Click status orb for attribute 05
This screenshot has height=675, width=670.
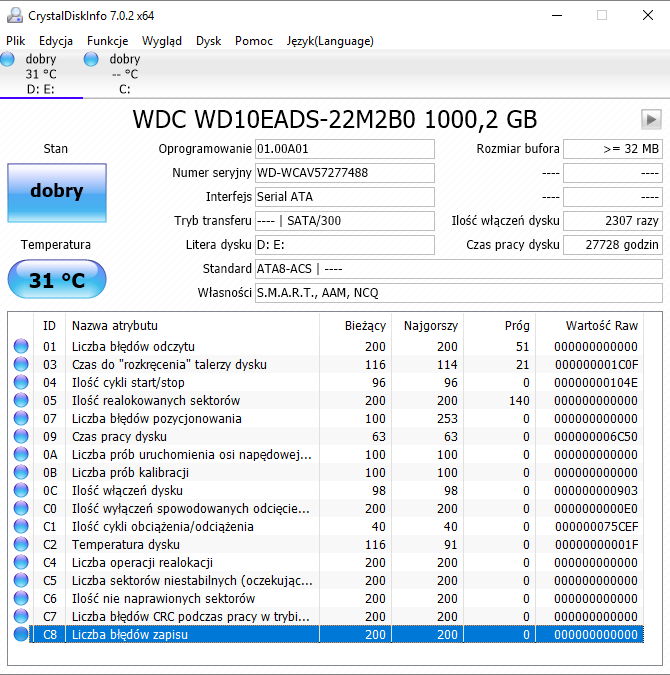tap(21, 400)
